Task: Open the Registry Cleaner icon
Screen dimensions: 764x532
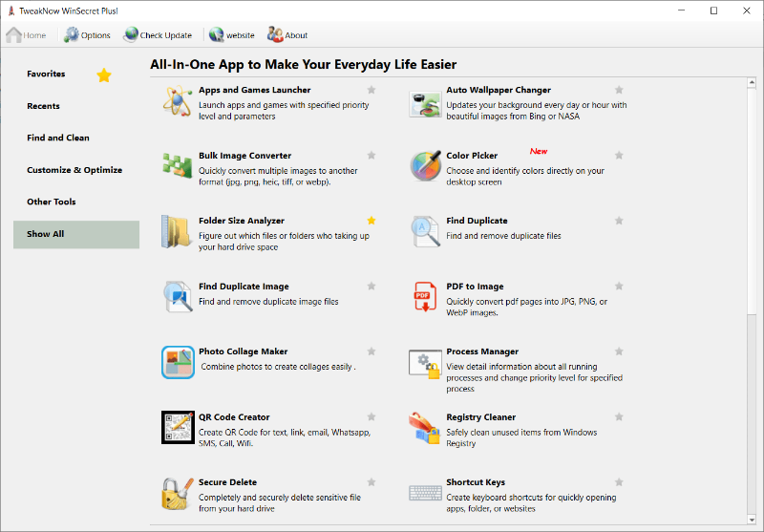Action: (x=425, y=427)
